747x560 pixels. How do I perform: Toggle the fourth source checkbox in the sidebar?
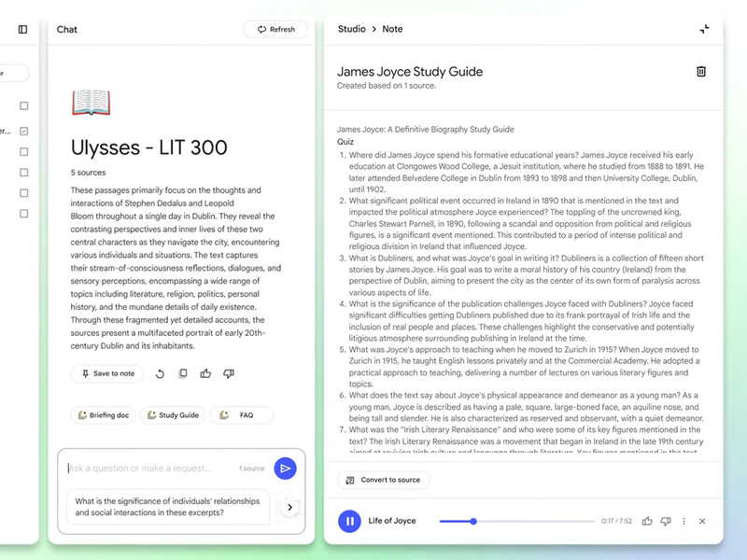tap(24, 173)
